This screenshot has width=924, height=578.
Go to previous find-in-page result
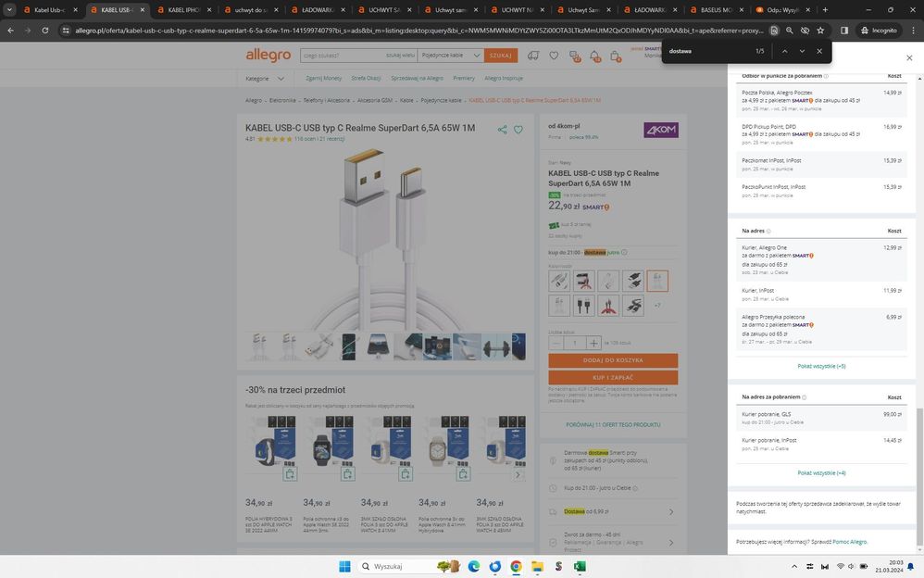784,51
